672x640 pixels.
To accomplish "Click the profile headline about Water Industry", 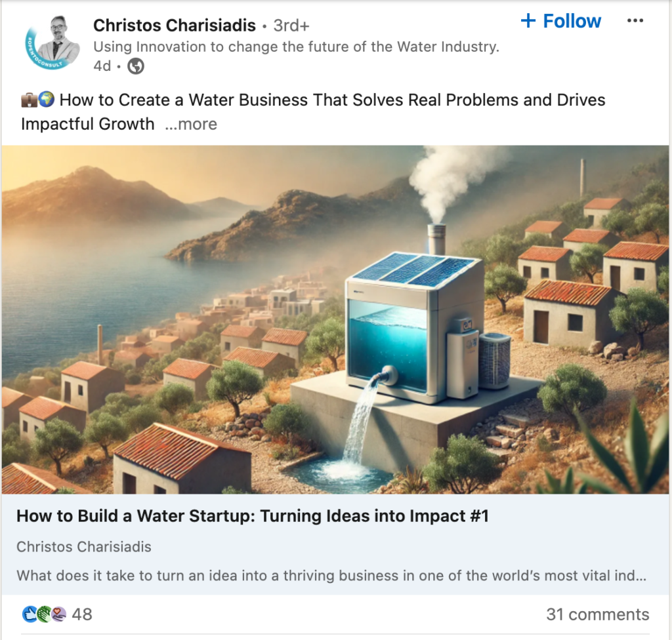I will pyautogui.click(x=297, y=47).
